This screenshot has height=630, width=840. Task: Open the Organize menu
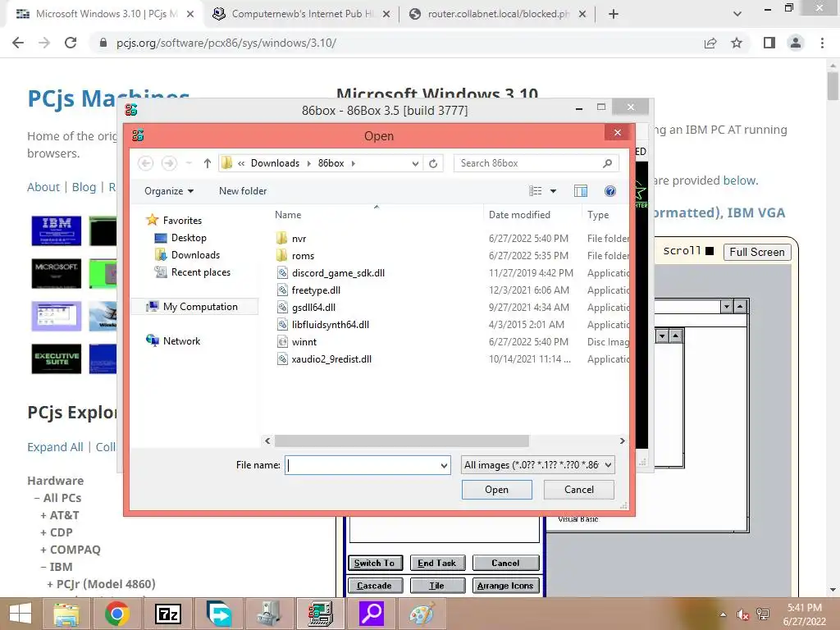169,191
